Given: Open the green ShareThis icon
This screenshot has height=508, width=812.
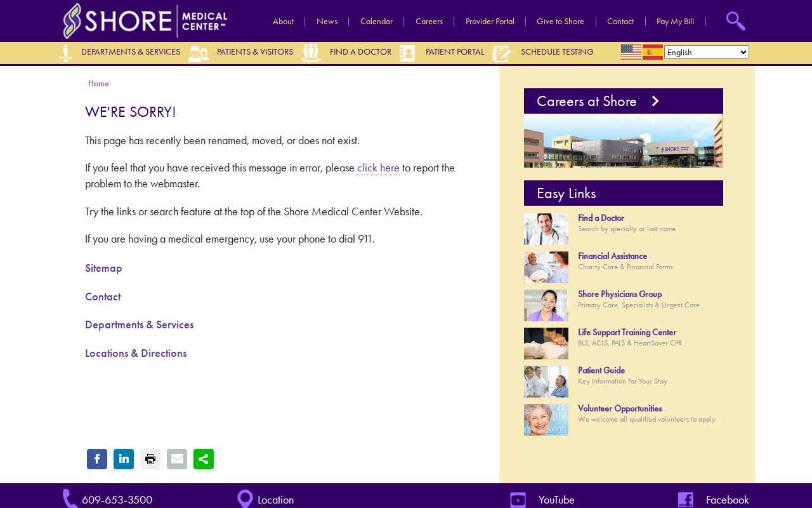Looking at the screenshot, I should coord(204,459).
